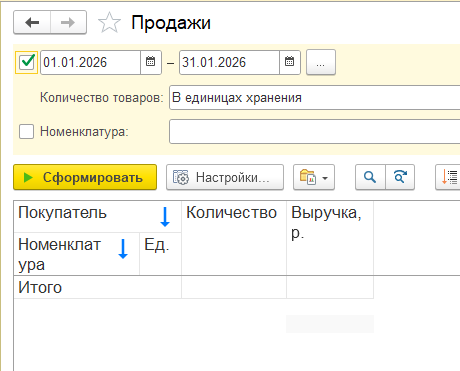Enable the Номенклатура filter checkbox
Image resolution: width=460 pixels, height=371 pixels.
(26, 131)
